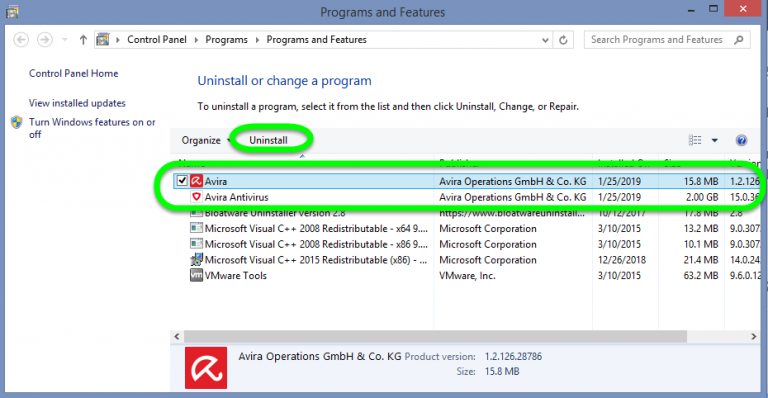This screenshot has height=398, width=768.
Task: Select the VMware Tools row
Action: click(467, 276)
